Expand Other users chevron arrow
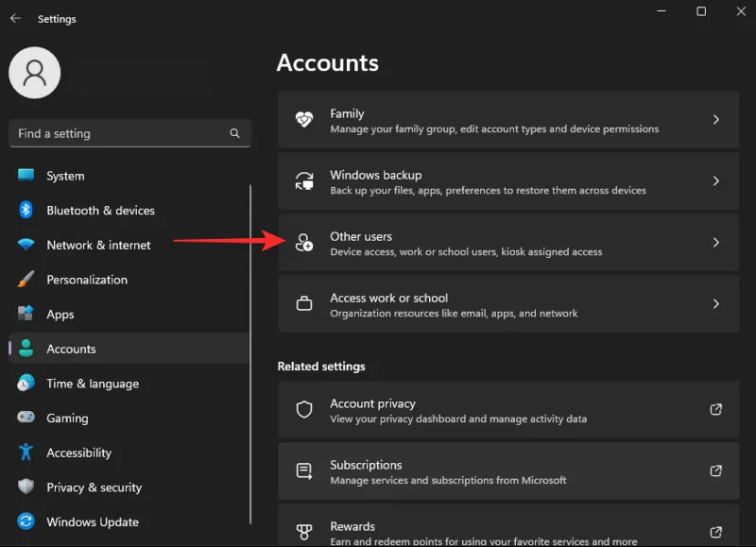Image resolution: width=756 pixels, height=547 pixels. 716,243
